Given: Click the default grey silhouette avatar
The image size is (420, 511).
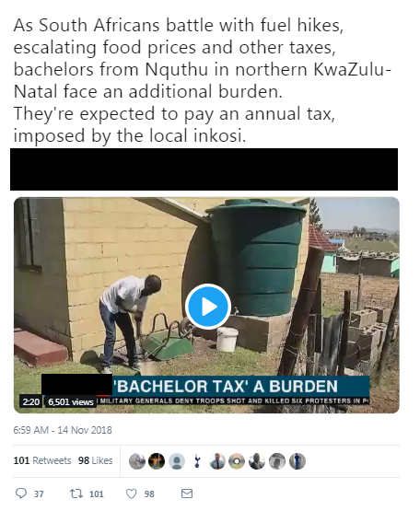Looking at the screenshot, I should click(177, 461).
